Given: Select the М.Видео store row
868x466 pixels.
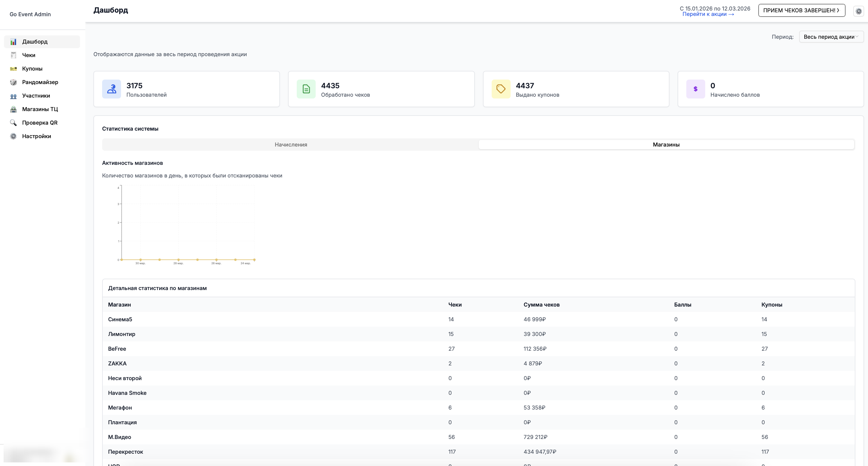Looking at the screenshot, I should [x=478, y=437].
